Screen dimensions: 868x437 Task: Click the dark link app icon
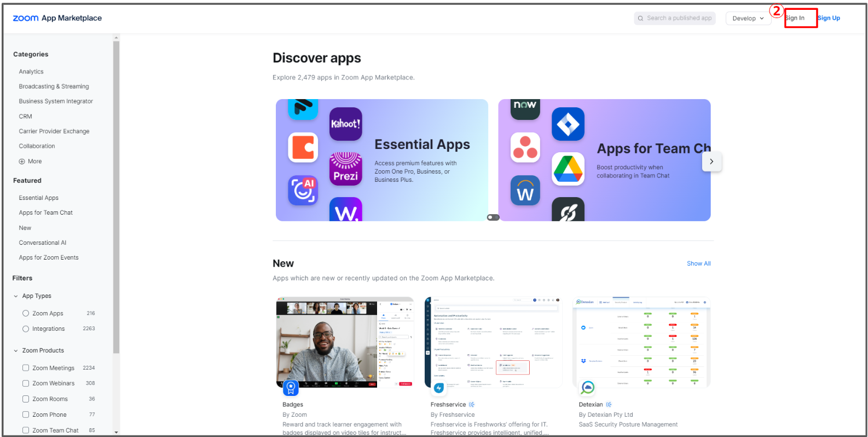pyautogui.click(x=568, y=209)
